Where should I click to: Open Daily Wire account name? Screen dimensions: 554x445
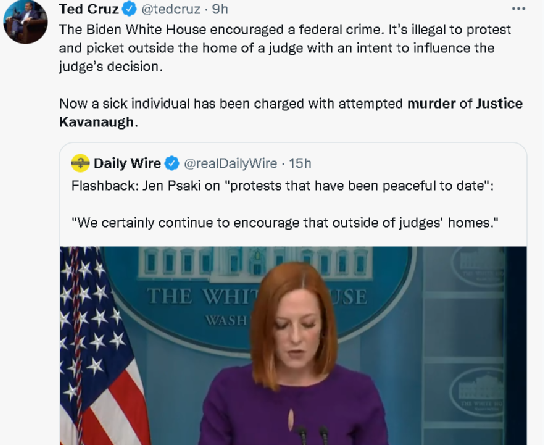tap(127, 163)
